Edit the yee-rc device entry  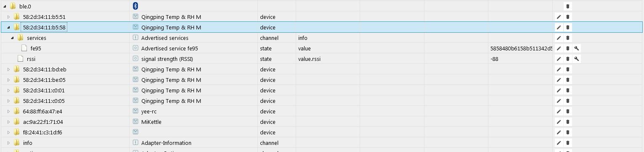559,111
